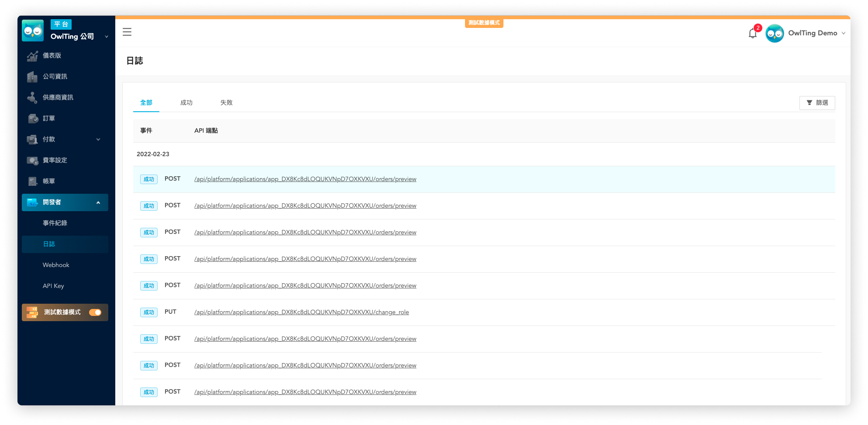
Task: Click the 費率設定 rate settings icon
Action: tap(33, 161)
